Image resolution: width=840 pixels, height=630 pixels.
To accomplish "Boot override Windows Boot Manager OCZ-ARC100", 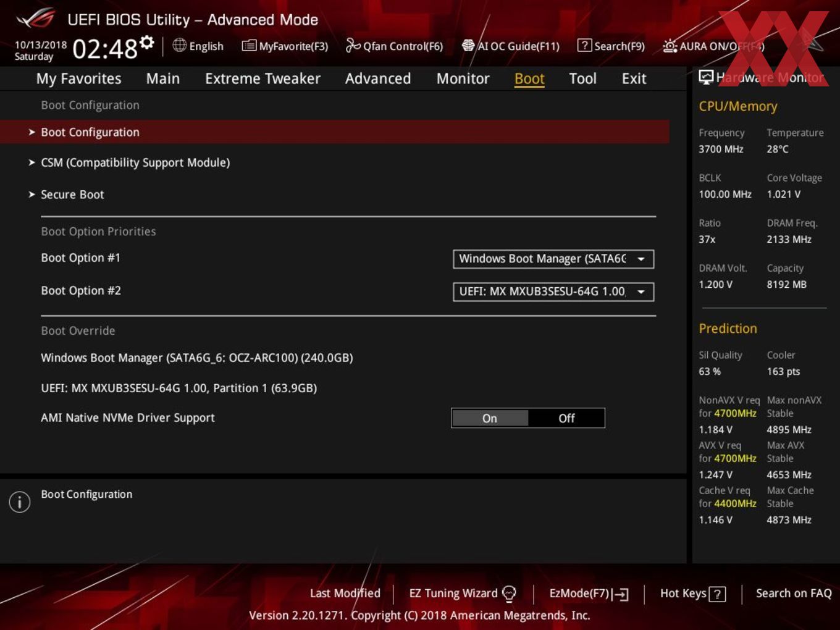I will (197, 358).
